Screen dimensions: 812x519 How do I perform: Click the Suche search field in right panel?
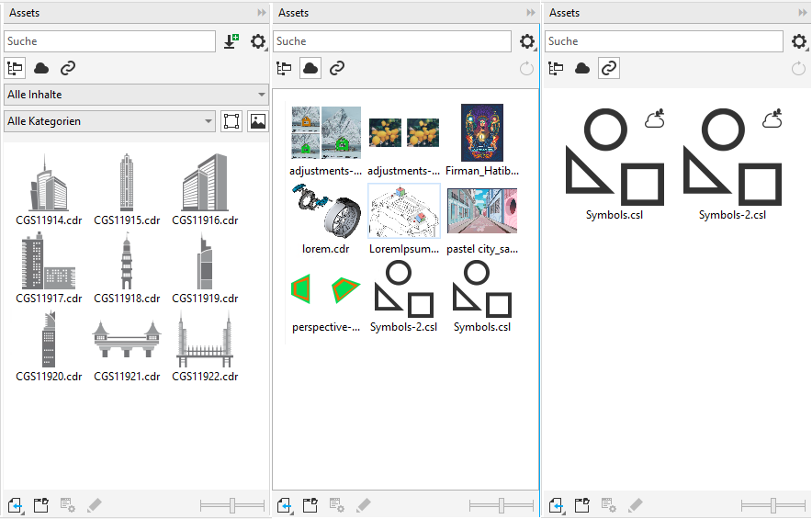coord(664,41)
